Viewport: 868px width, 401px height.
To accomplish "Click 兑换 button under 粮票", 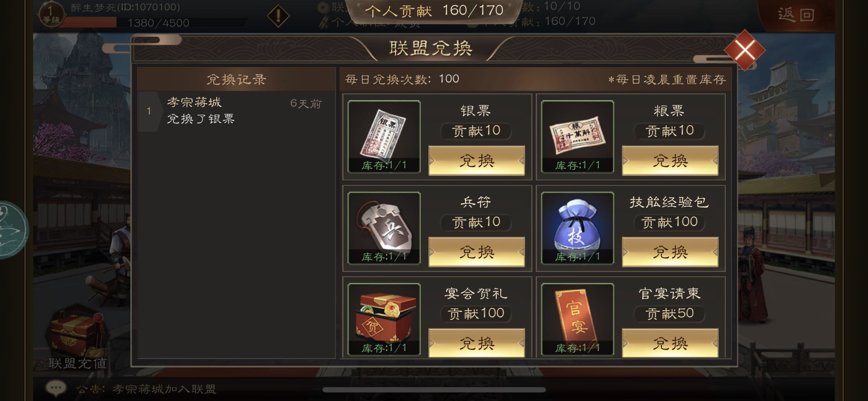I will point(670,160).
